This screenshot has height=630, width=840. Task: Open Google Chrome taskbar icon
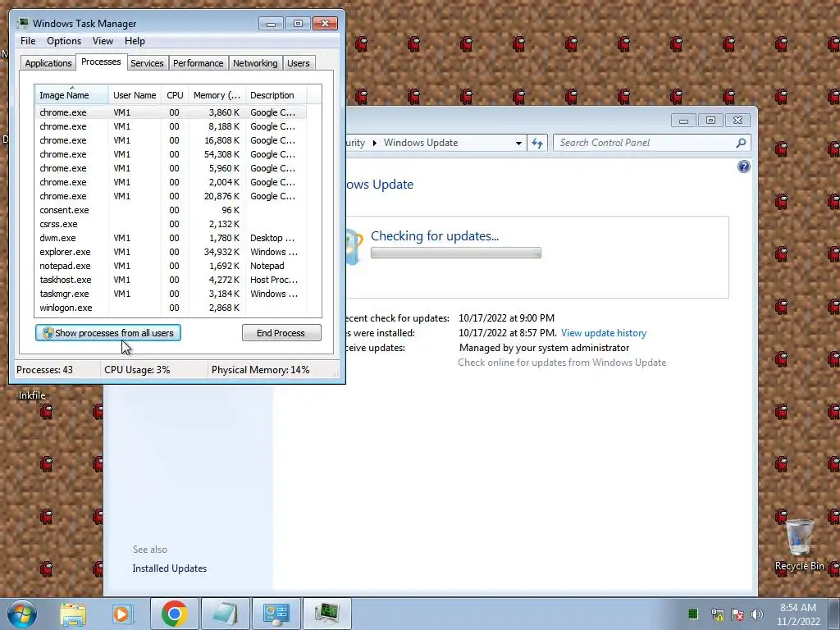pos(174,614)
